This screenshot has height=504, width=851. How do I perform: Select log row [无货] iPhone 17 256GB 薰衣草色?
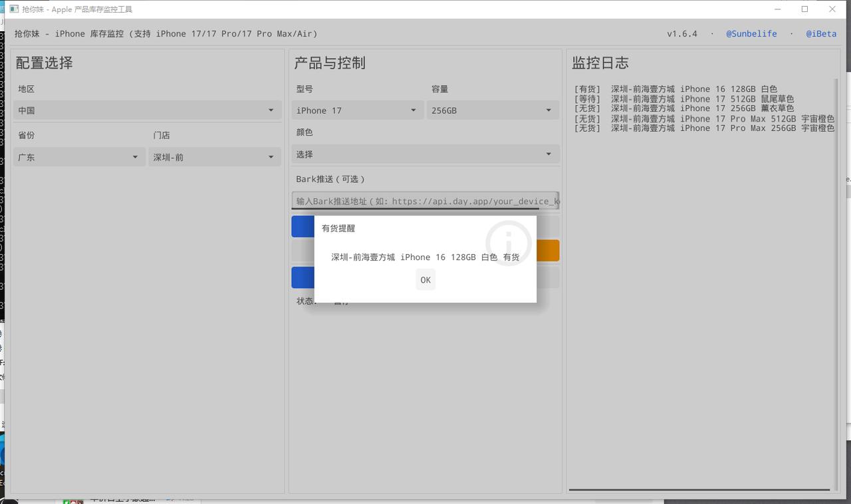point(684,108)
